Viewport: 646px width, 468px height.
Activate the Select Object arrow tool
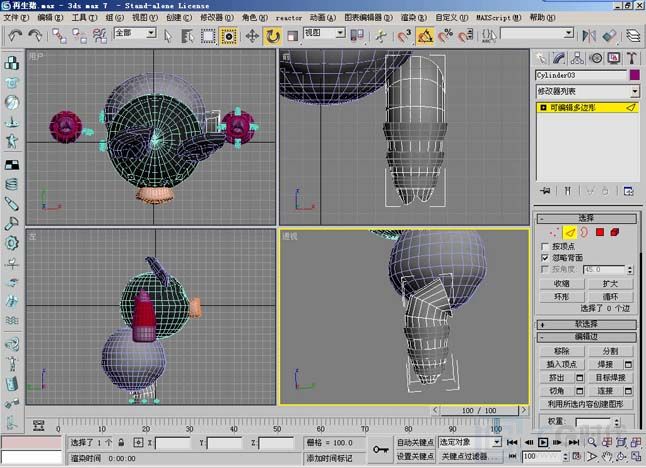(167, 36)
